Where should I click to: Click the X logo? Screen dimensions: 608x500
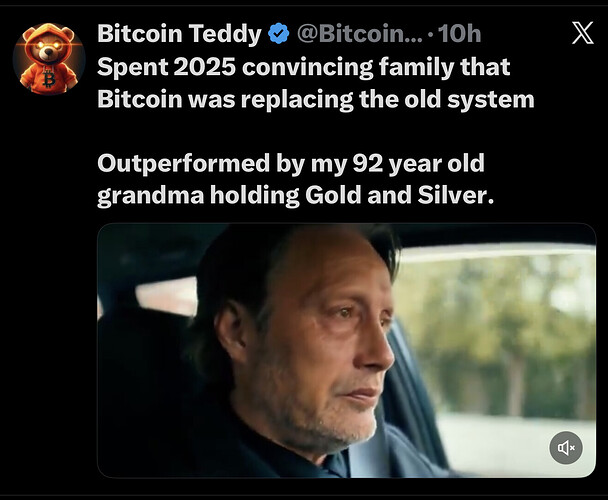581,33
